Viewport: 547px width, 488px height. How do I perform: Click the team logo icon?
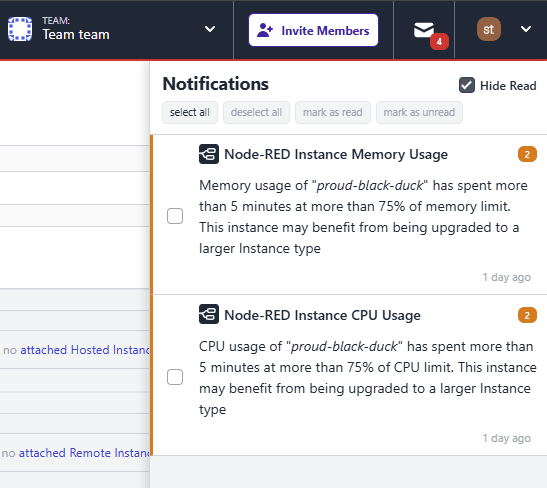coord(20,29)
